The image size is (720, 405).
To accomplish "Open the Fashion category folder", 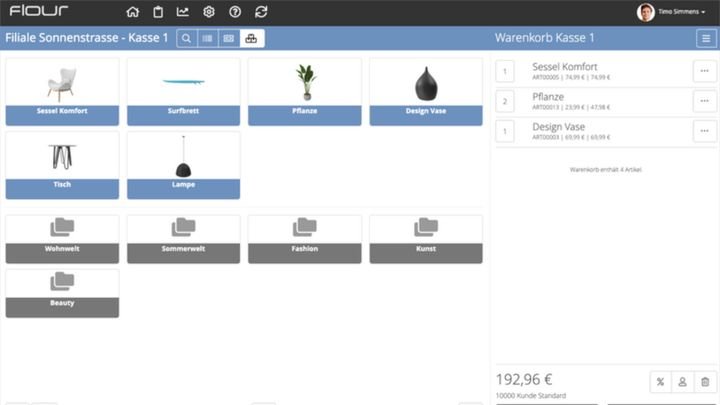I will (x=304, y=238).
